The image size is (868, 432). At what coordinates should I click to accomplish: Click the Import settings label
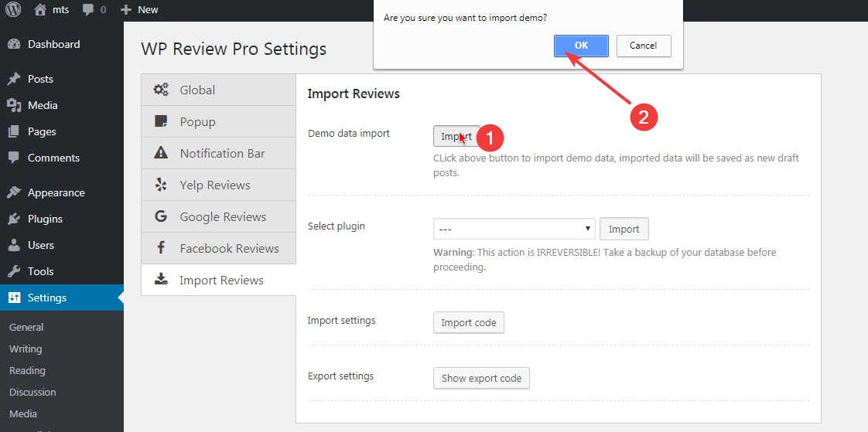coord(341,321)
